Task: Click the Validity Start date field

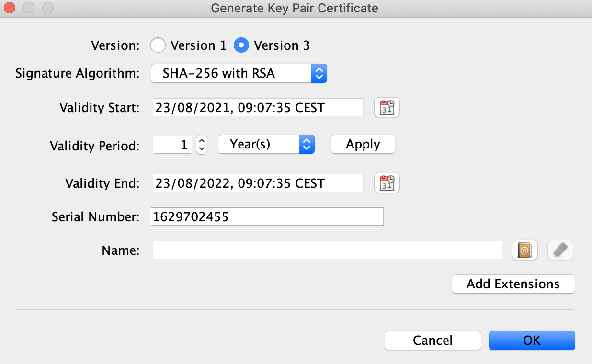Action: 258,107
